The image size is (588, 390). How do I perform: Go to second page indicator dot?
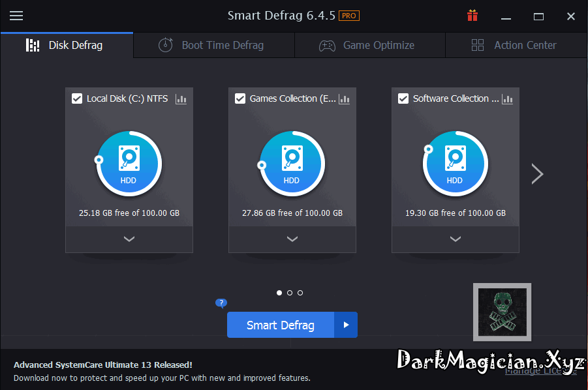290,293
